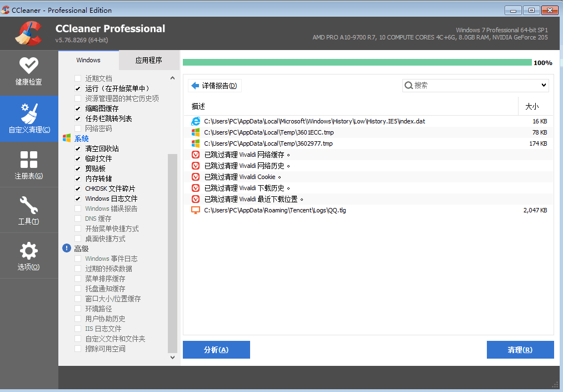The image size is (563, 392).
Task: Focus the 搜索 input field
Action: click(476, 85)
